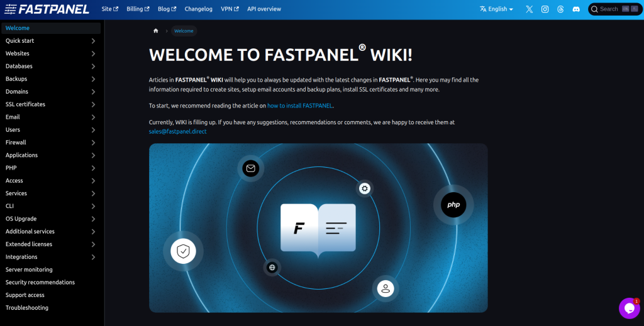This screenshot has width=644, height=326.
Task: Click the Firewall sidebar label
Action: tap(16, 143)
